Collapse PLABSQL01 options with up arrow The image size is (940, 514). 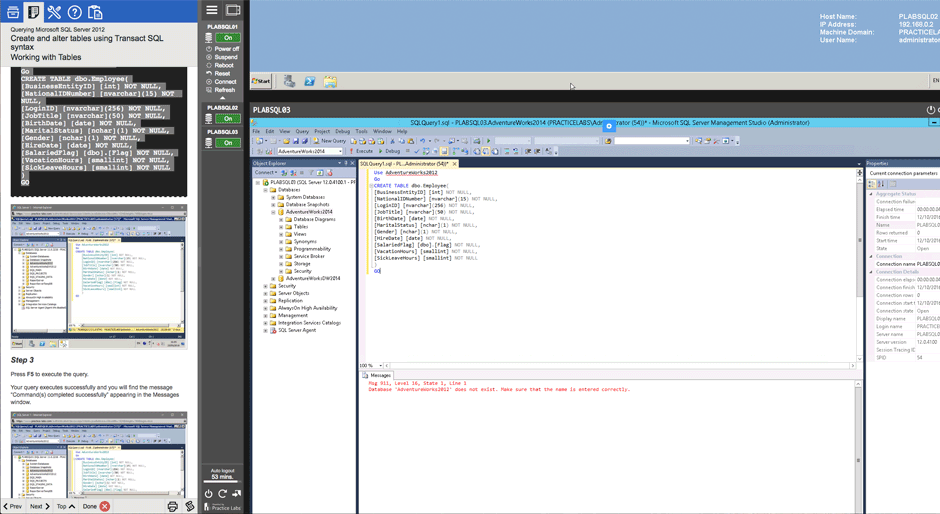(222, 98)
